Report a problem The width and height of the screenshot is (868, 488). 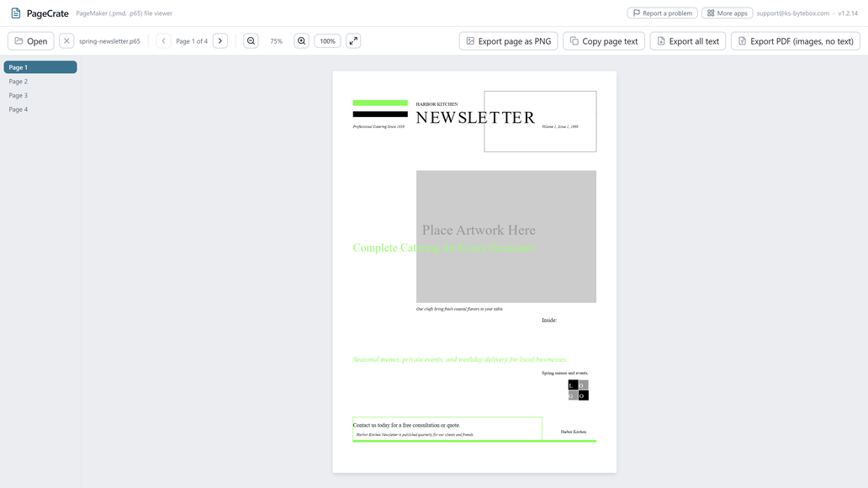pos(662,13)
